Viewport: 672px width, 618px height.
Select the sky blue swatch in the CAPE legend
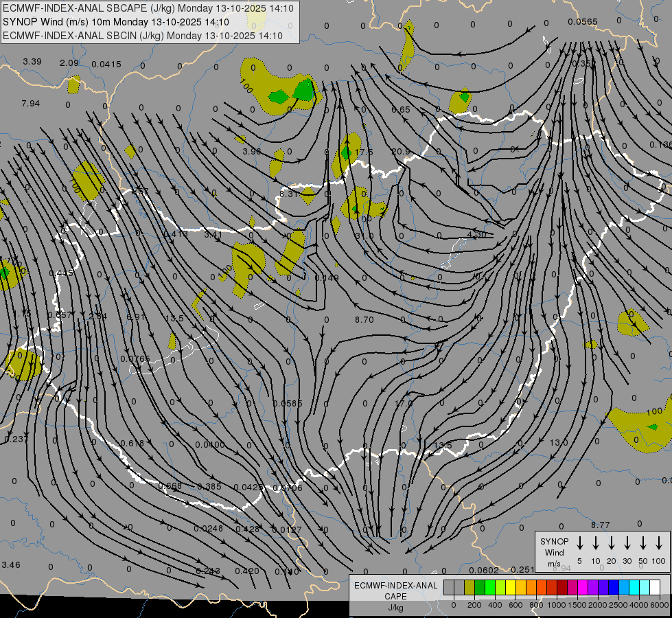coord(624,588)
